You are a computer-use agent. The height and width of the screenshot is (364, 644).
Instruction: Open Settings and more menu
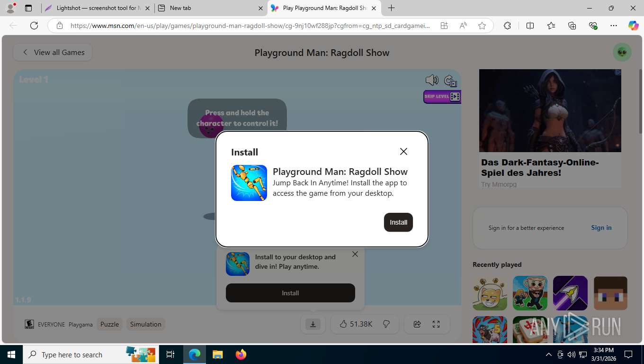[x=614, y=26]
